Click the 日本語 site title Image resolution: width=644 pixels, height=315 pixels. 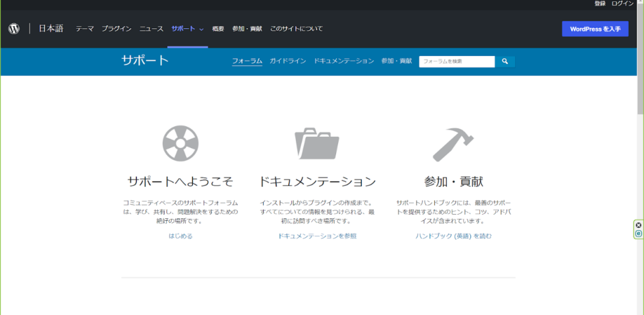tap(51, 29)
